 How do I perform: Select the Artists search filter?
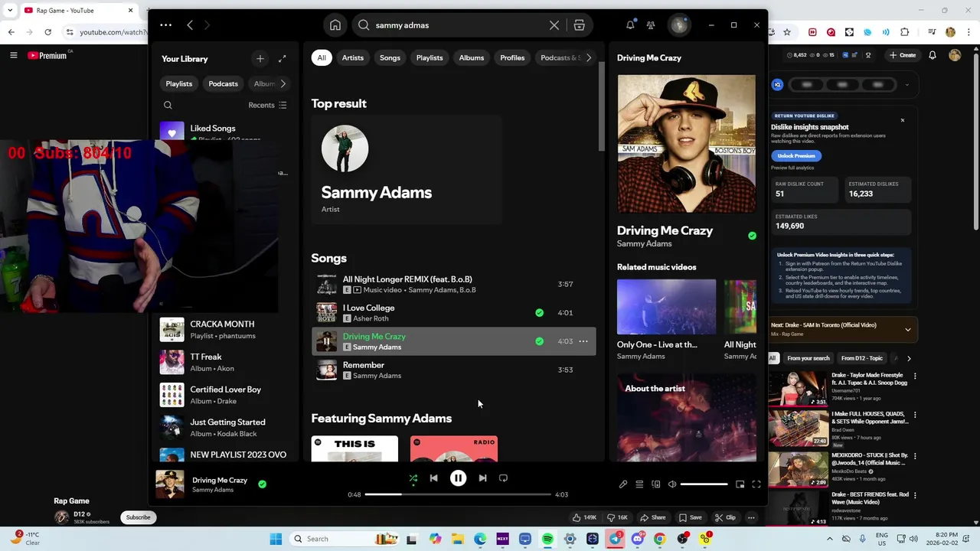[353, 57]
